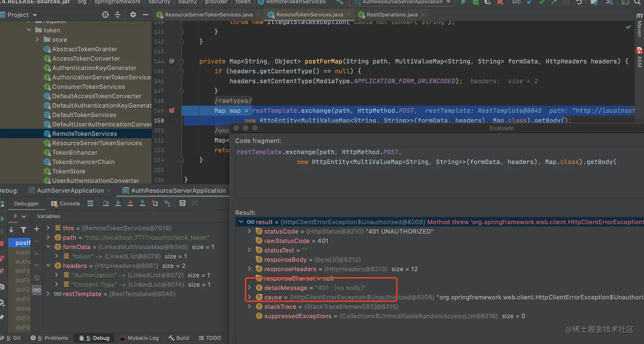Image resolution: width=644 pixels, height=344 pixels.
Task: Hide the Project tool window
Action: [x=146, y=14]
